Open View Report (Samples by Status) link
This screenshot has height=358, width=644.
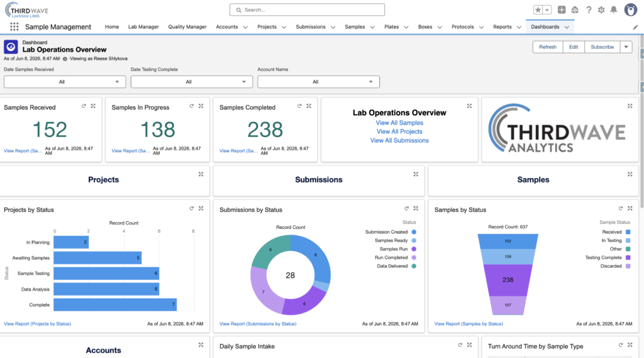pos(469,324)
